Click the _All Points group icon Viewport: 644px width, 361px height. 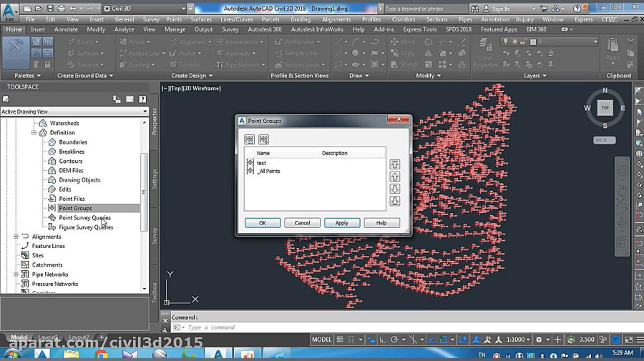pos(250,171)
